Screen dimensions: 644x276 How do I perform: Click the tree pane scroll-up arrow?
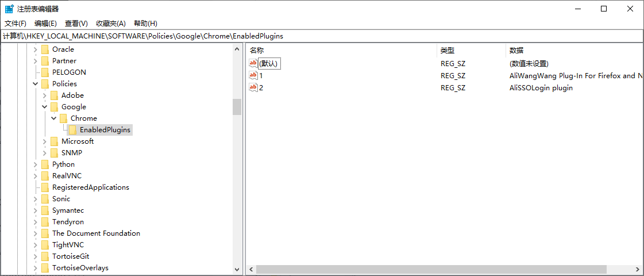coord(237,49)
